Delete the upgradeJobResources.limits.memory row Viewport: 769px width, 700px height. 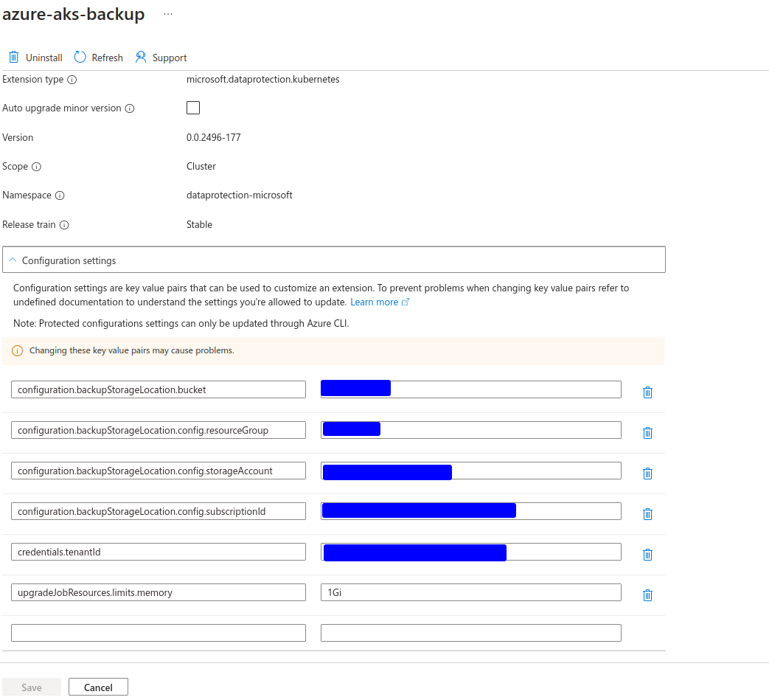pyautogui.click(x=647, y=595)
